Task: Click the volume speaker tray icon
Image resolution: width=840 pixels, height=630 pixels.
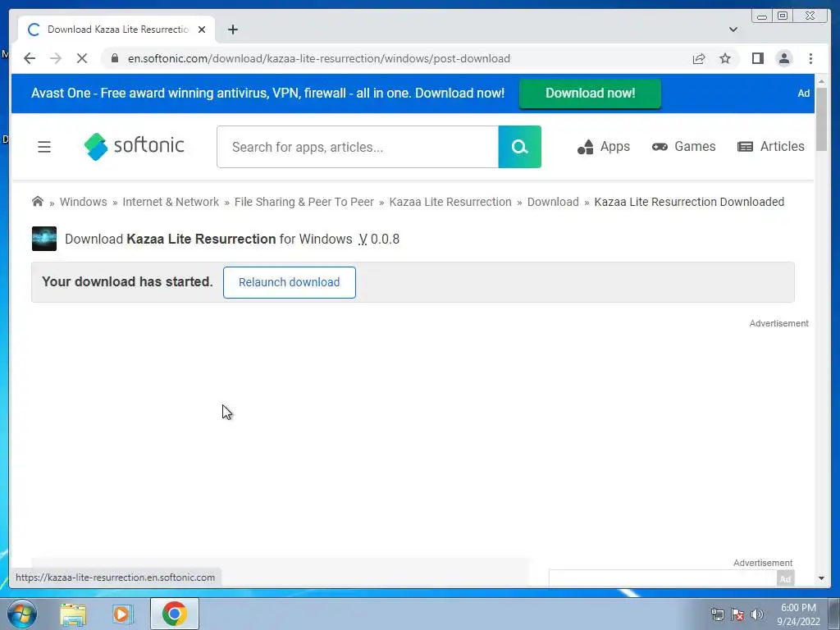Action: click(x=757, y=614)
